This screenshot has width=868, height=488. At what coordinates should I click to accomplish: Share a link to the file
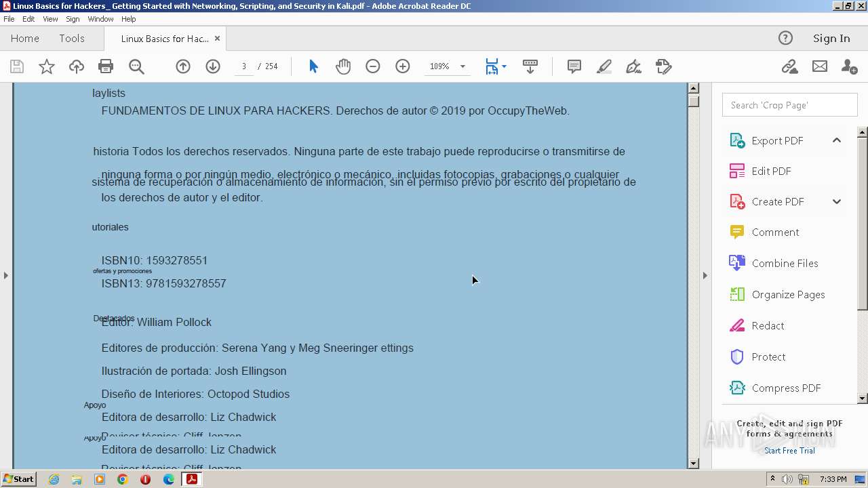coord(789,66)
